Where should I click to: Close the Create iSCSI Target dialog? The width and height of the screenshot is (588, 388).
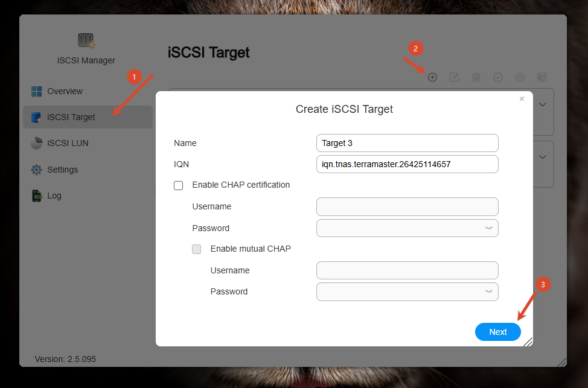pyautogui.click(x=522, y=98)
